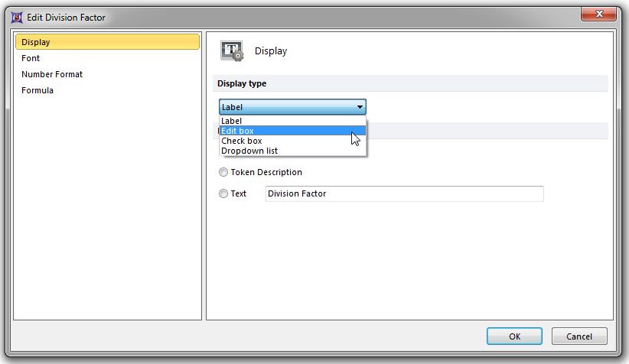Click the Division Factor text field
This screenshot has height=364, width=629.
coord(404,194)
